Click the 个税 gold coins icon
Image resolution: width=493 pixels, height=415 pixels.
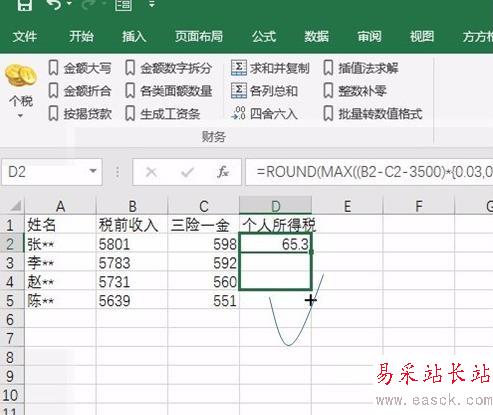21,76
